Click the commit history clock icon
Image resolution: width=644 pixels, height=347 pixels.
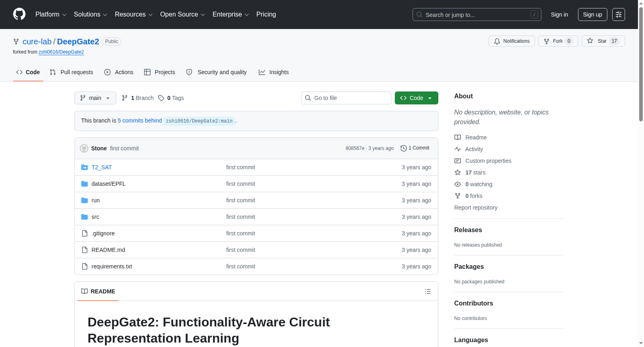coord(404,148)
